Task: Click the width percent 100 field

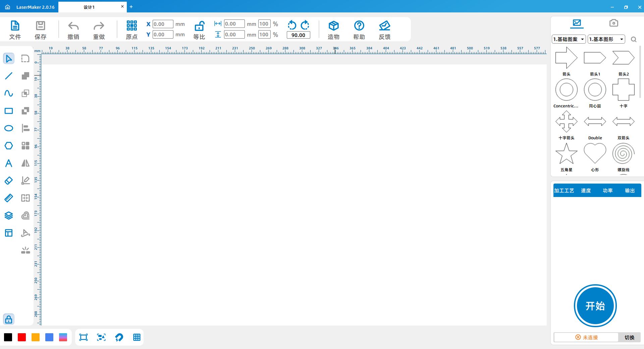Action: (264, 24)
